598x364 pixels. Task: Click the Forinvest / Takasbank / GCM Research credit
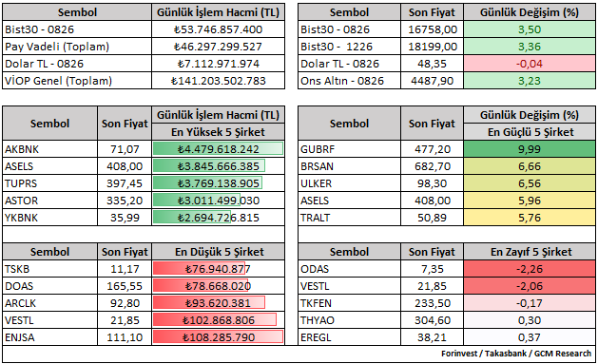tap(516, 354)
